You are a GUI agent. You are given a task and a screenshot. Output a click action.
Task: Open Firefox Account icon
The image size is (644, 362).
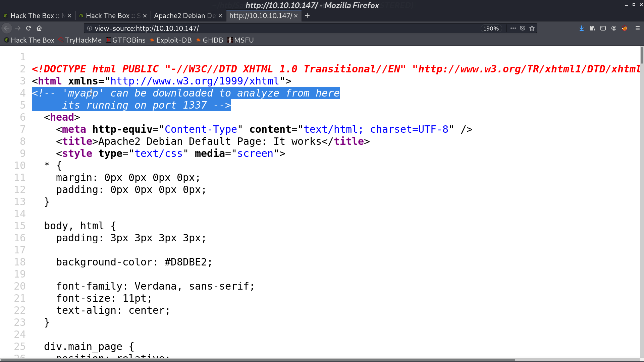click(x=614, y=28)
